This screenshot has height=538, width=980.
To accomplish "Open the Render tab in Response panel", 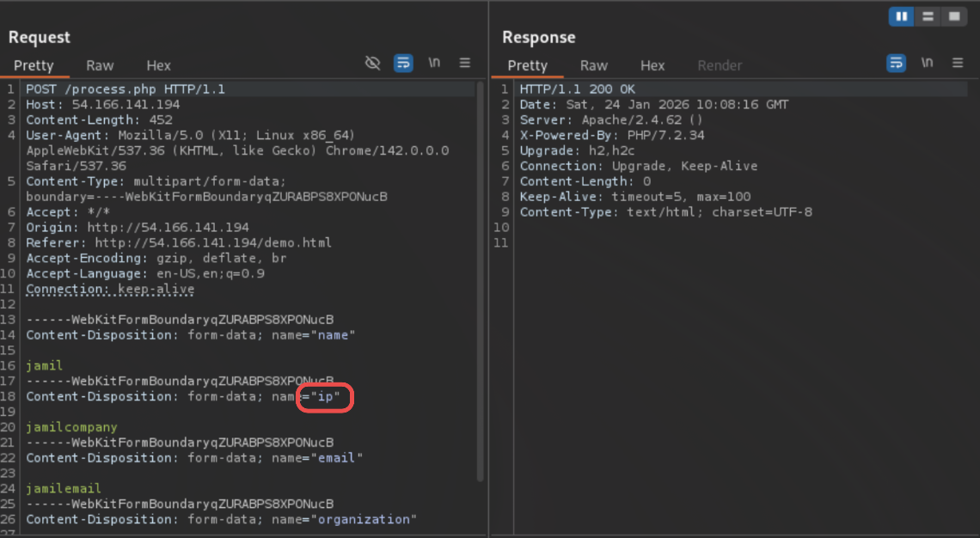I will (720, 65).
